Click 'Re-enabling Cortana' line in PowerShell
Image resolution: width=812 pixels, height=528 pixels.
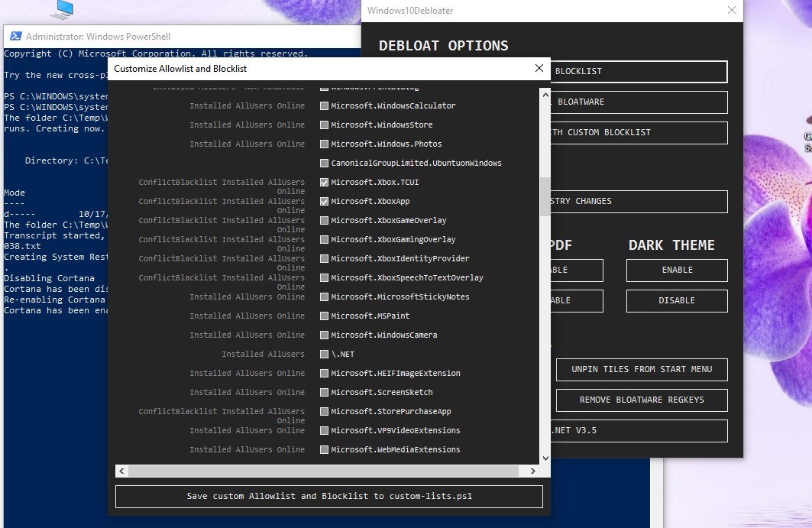click(x=54, y=300)
